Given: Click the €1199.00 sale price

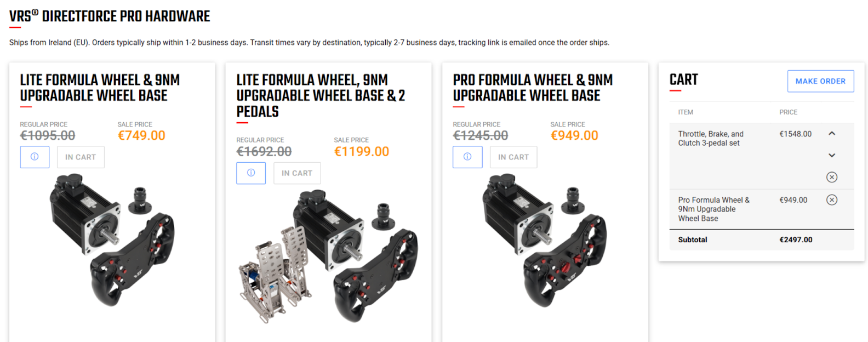Looking at the screenshot, I should tap(362, 151).
